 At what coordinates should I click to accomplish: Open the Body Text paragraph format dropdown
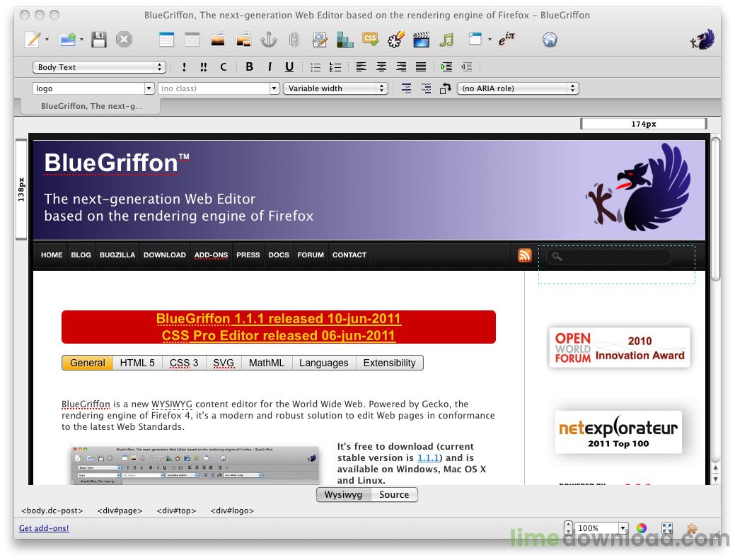pyautogui.click(x=99, y=67)
